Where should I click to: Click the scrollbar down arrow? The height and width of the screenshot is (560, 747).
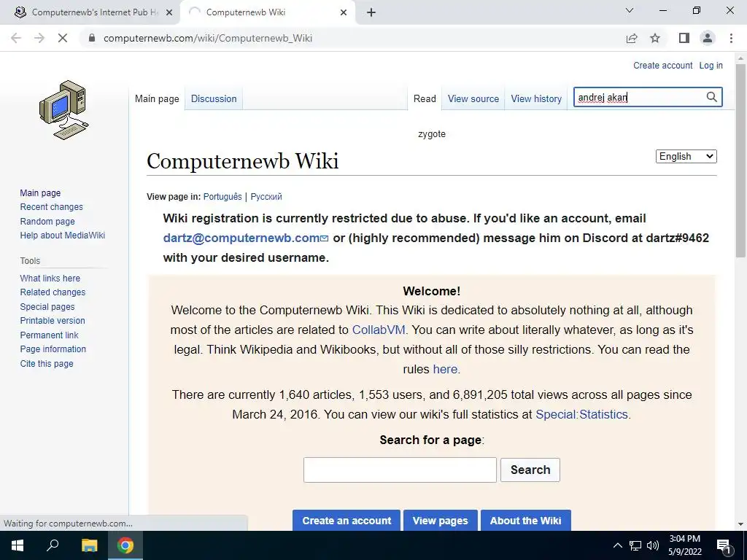[740, 524]
